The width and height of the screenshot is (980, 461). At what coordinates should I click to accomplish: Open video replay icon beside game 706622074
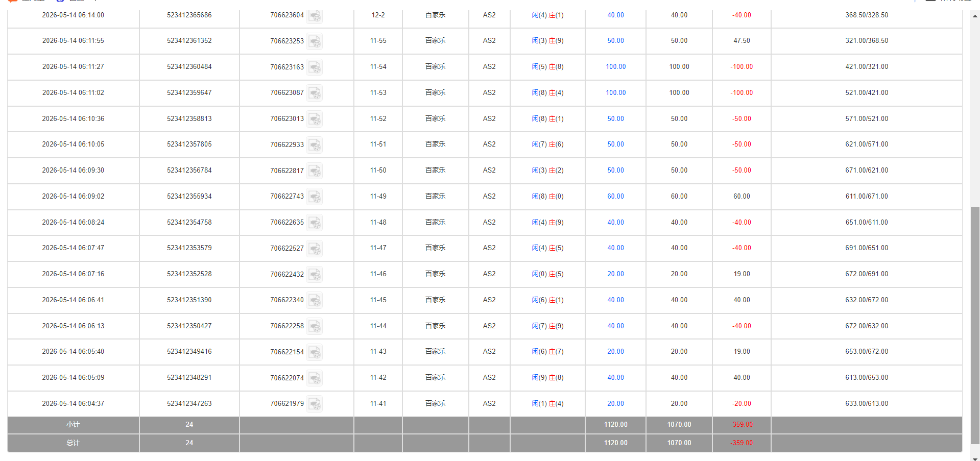pyautogui.click(x=315, y=378)
